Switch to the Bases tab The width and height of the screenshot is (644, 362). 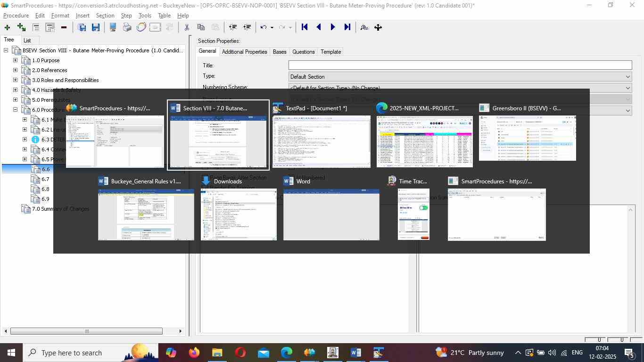pyautogui.click(x=280, y=52)
